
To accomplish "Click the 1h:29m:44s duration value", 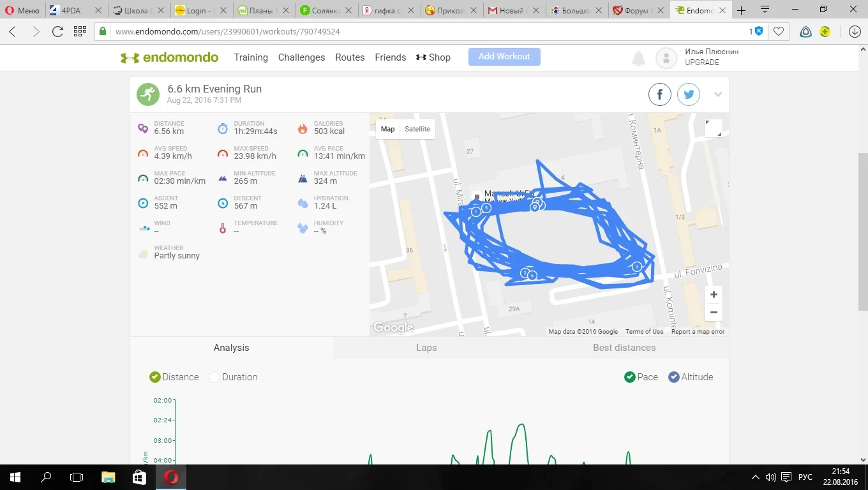I will (255, 131).
